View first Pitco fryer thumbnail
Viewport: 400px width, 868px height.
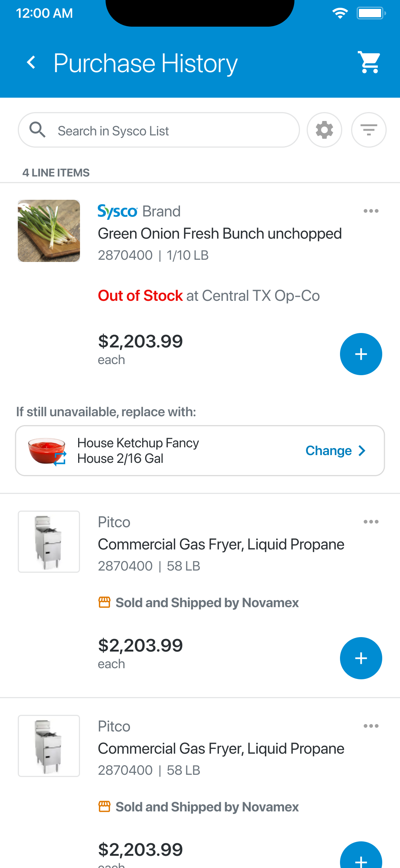[49, 542]
